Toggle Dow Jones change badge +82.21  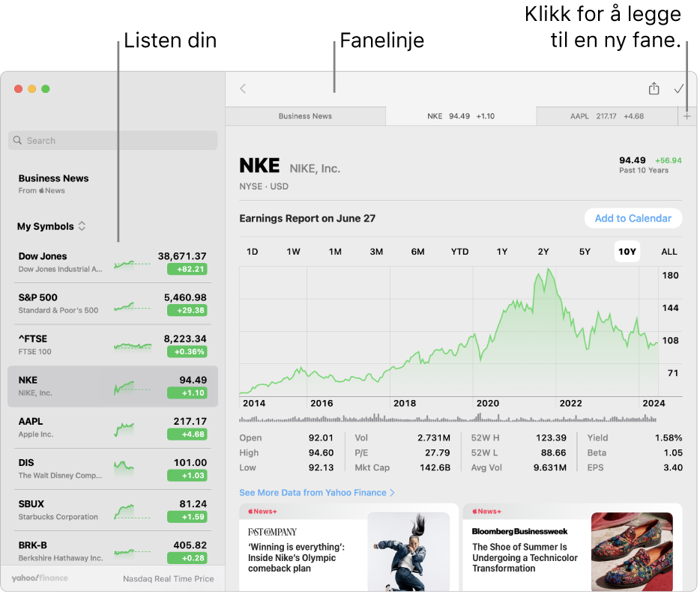[187, 269]
